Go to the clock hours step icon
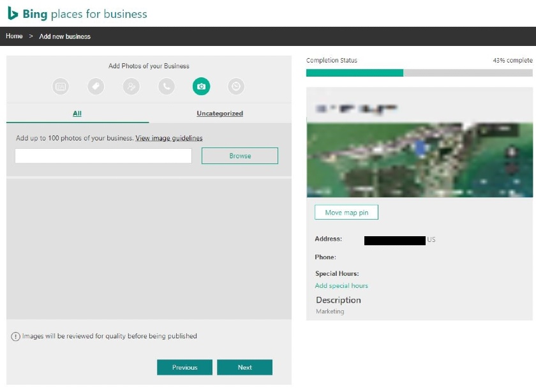Screen dimensions: 536x392 [x=236, y=87]
